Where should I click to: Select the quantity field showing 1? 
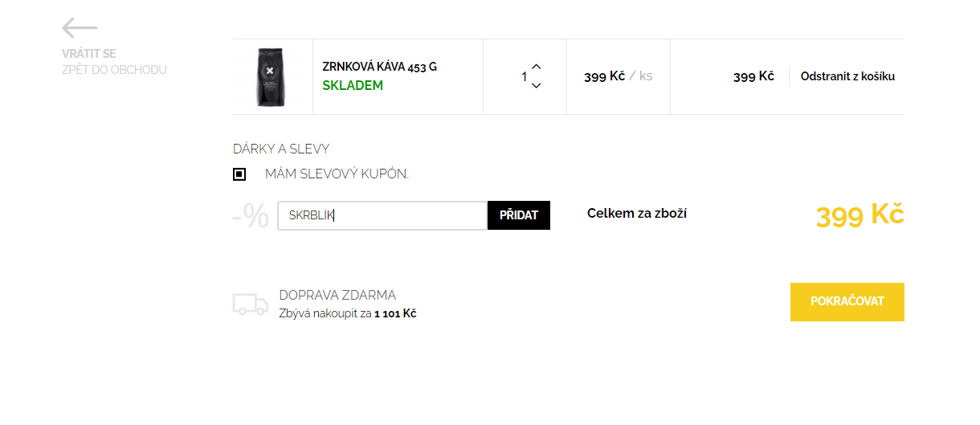pyautogui.click(x=524, y=77)
